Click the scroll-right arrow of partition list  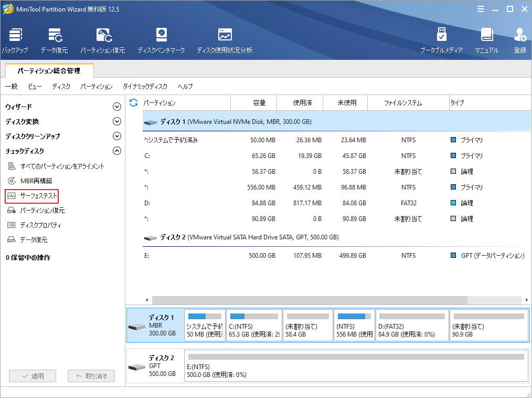(x=527, y=300)
